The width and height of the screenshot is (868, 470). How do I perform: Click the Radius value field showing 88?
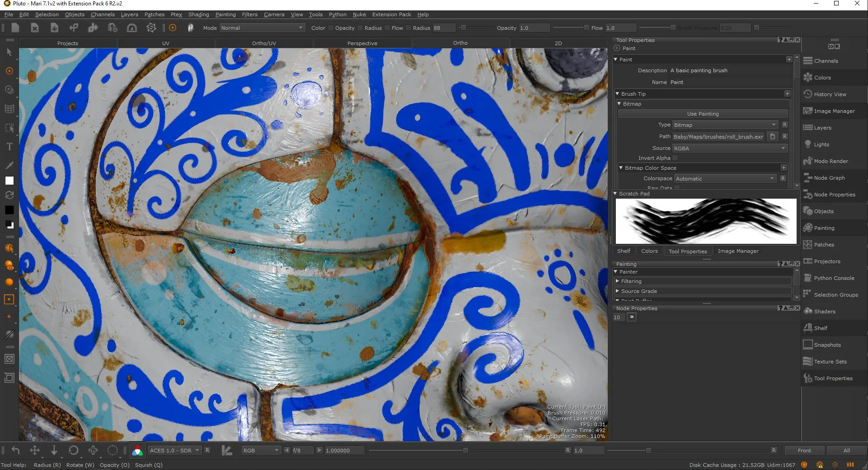click(x=444, y=28)
